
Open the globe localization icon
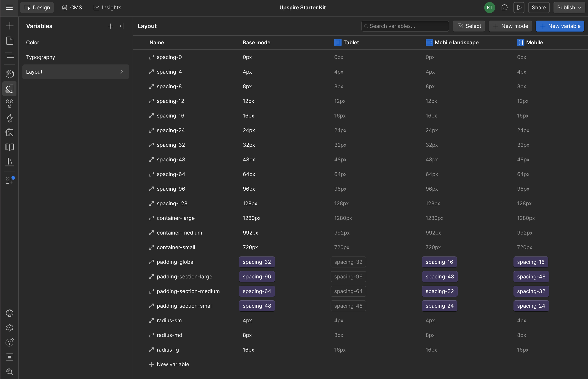tap(10, 313)
